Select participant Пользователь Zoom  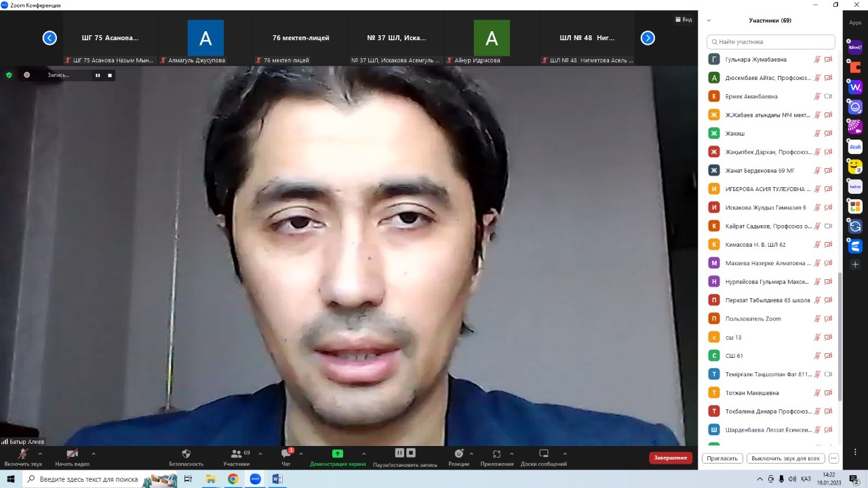pos(770,319)
